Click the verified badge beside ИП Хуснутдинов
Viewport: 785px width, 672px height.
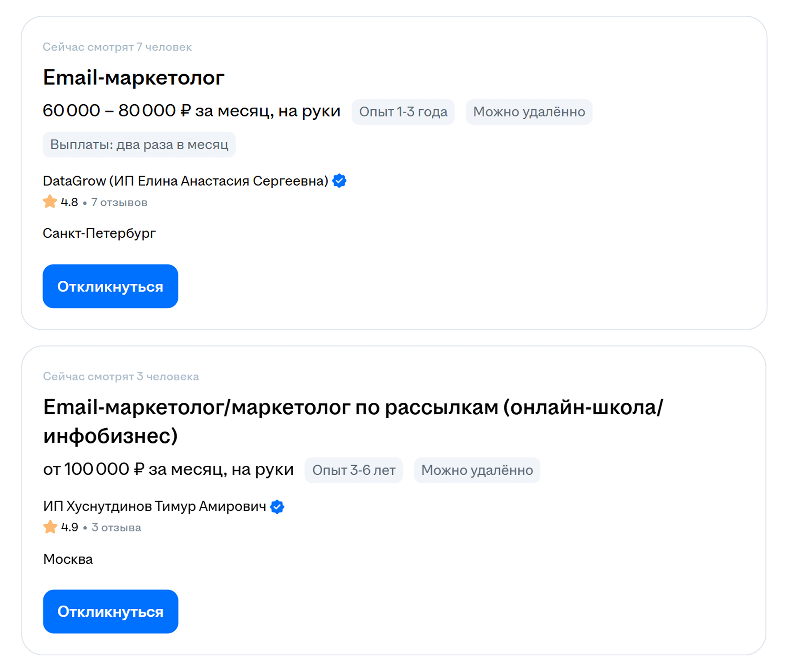[x=277, y=506]
